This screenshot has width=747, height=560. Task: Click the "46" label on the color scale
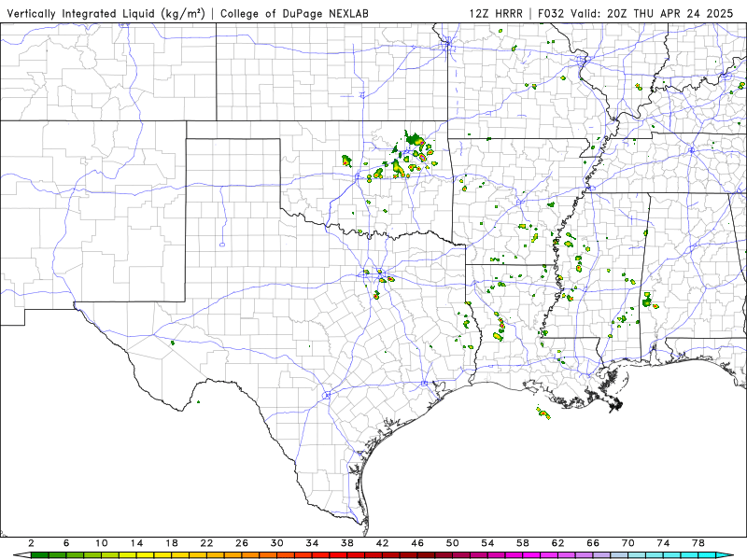tap(417, 543)
